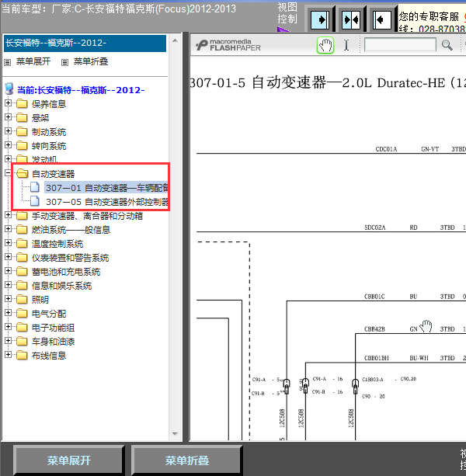Click the open 自动变速器 folder icon
Screen dimensions: 466x476
coord(23,174)
